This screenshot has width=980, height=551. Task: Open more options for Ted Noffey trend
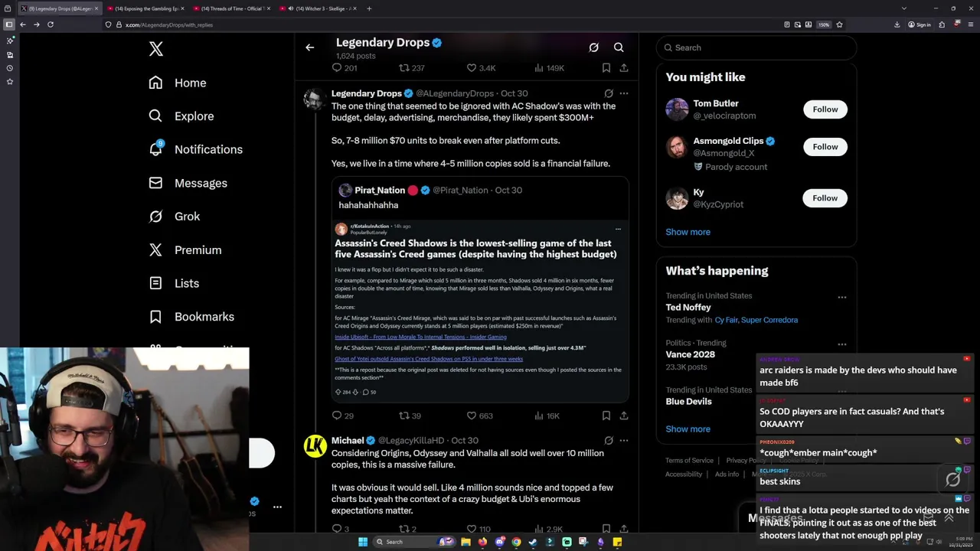pyautogui.click(x=841, y=297)
